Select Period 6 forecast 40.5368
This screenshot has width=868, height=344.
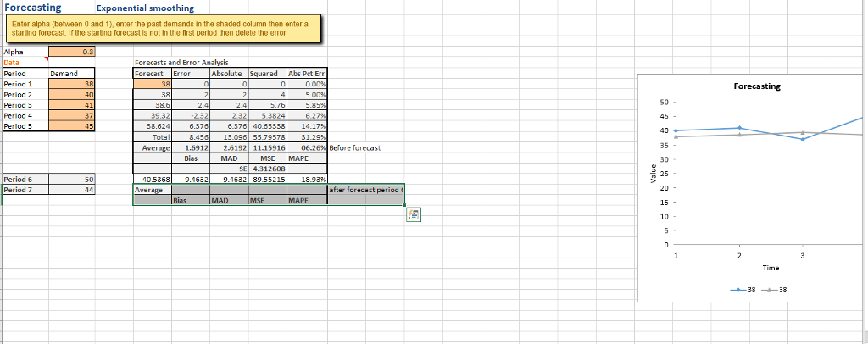click(x=153, y=179)
